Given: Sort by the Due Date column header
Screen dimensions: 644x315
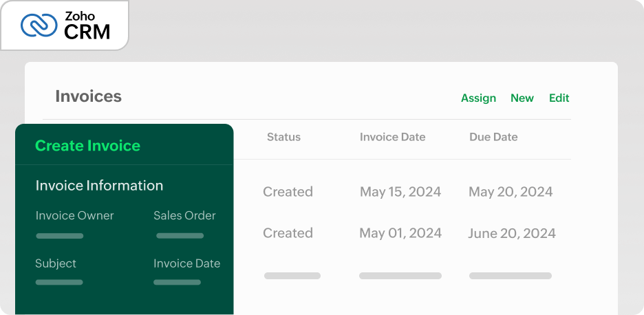Looking at the screenshot, I should coord(493,137).
